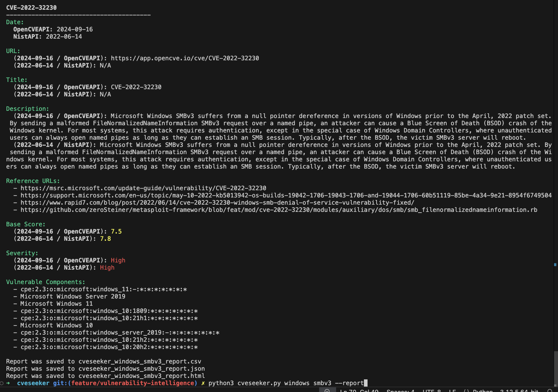Click the green Severity: label
Viewport: 558px width, 392px height.
click(x=22, y=253)
